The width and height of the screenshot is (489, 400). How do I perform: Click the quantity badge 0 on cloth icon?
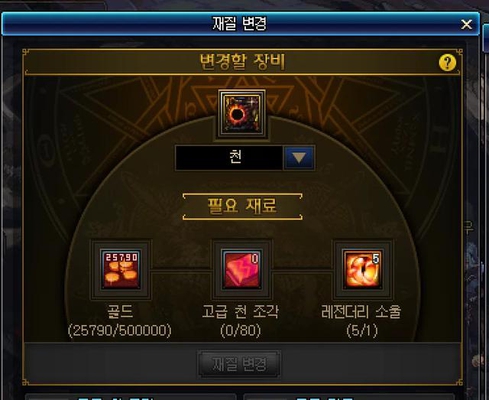255,258
